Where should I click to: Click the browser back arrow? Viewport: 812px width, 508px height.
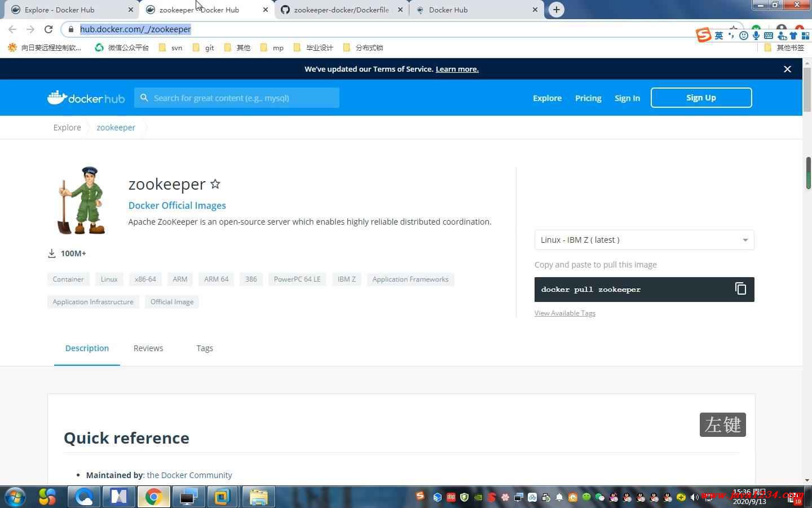(x=12, y=29)
